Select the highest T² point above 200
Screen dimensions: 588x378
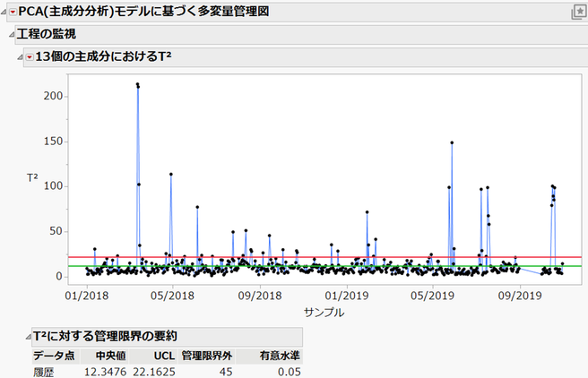[x=138, y=84]
